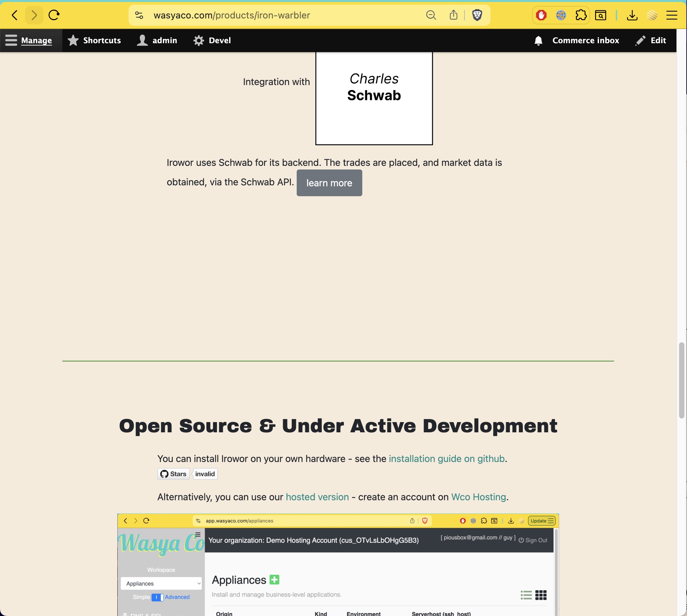
Task: Toggle the Simple/Advanced switch in the screenshot
Action: pyautogui.click(x=158, y=597)
